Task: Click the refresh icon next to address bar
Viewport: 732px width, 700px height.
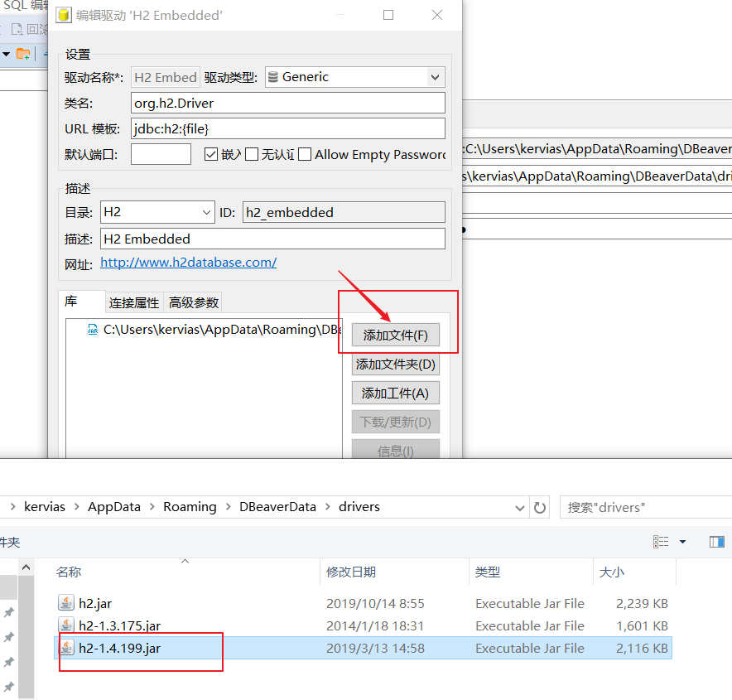Action: click(540, 508)
